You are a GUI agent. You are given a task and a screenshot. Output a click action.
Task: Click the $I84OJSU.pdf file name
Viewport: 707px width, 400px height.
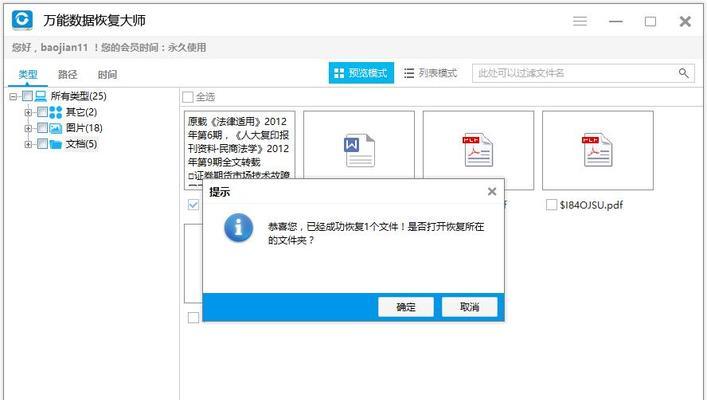[591, 205]
